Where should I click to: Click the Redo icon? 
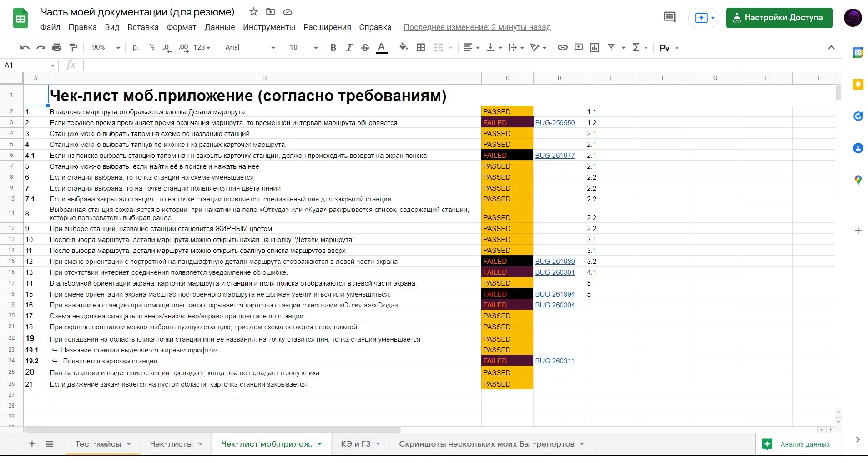[41, 48]
